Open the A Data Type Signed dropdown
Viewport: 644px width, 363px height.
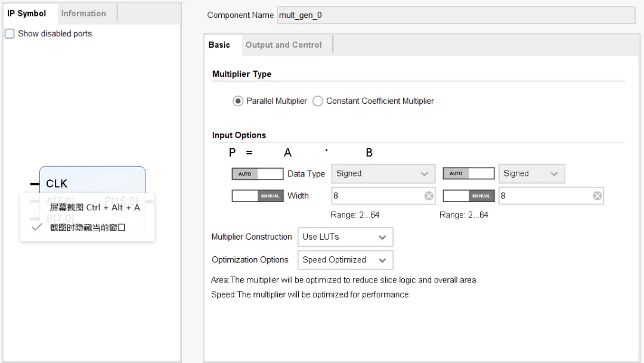pos(382,173)
